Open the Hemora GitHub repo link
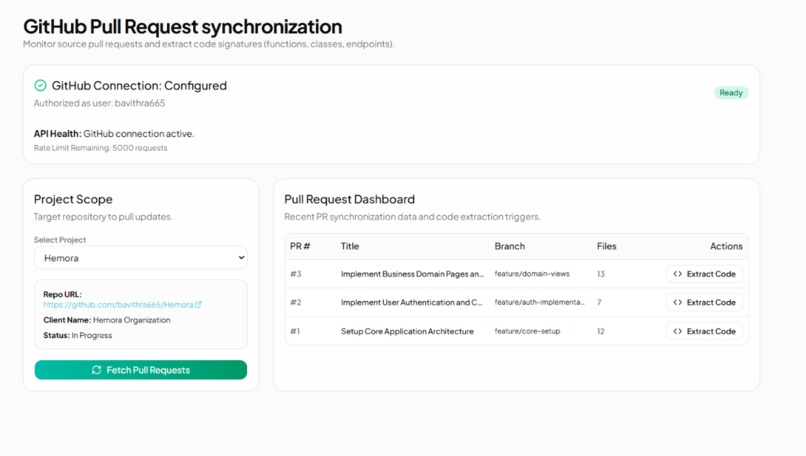 coord(118,305)
